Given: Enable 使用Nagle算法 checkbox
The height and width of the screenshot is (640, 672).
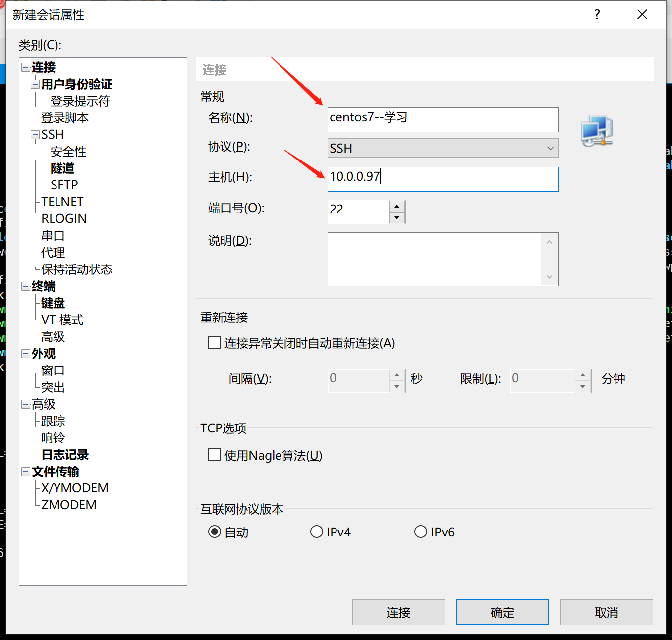Looking at the screenshot, I should 214,454.
